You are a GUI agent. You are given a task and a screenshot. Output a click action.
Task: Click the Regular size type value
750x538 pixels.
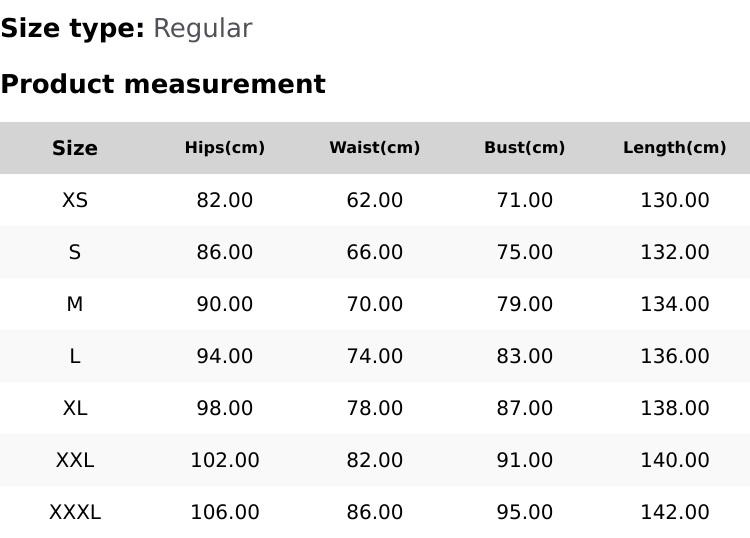tap(202, 28)
